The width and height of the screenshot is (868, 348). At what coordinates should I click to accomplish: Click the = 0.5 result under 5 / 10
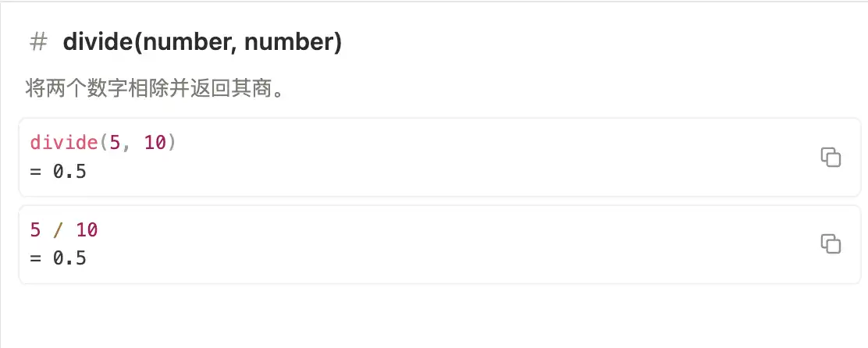coord(59,257)
